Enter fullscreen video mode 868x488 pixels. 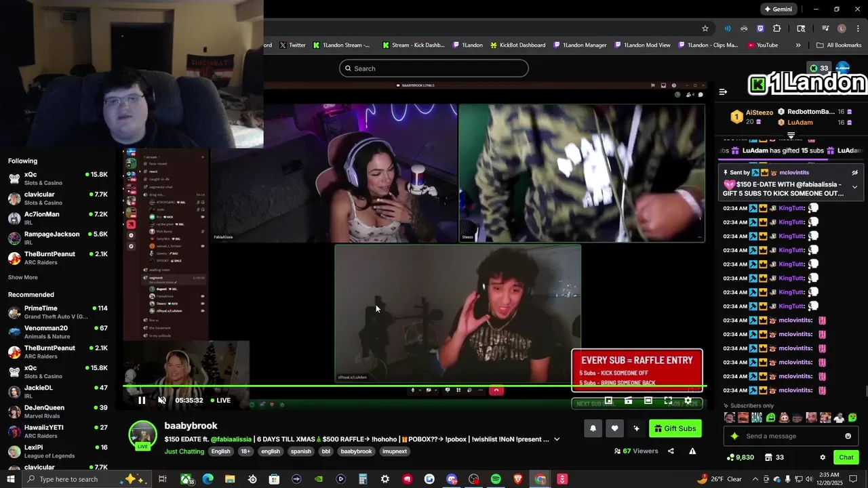668,401
